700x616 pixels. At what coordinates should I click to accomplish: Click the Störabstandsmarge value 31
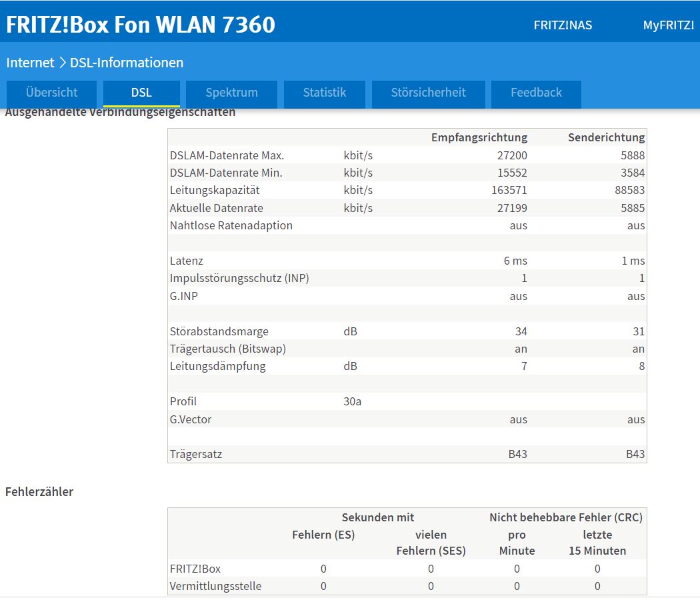(639, 331)
